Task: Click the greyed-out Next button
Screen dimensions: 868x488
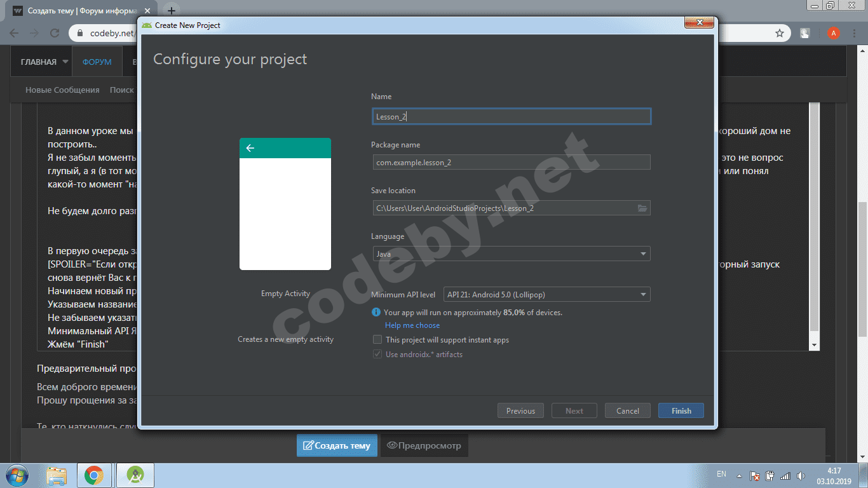Action: coord(574,410)
